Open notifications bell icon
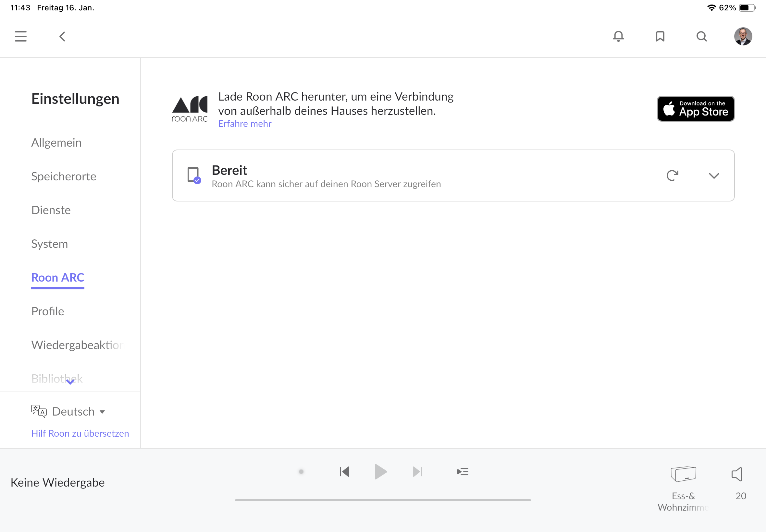 pos(618,36)
